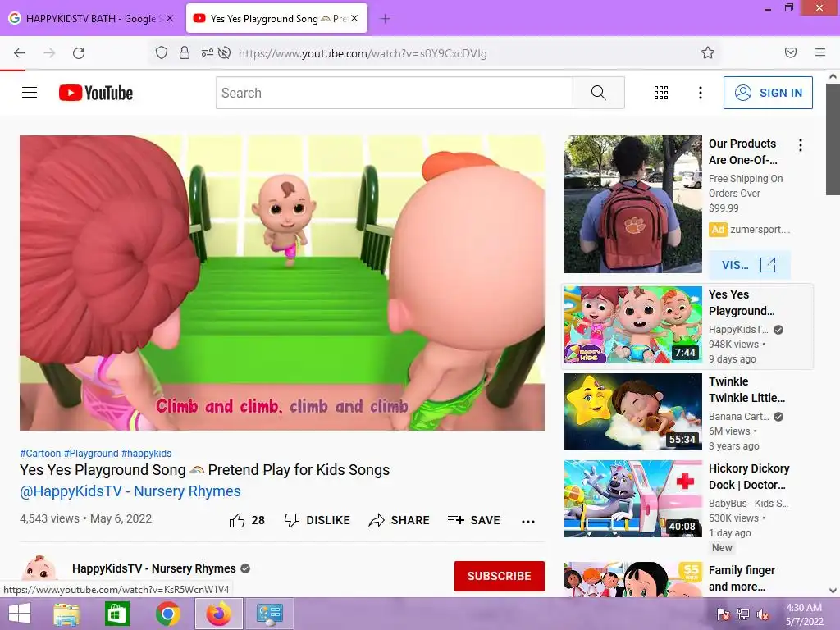The width and height of the screenshot is (840, 630).
Task: Close the HAPPYKIDSTV BATH tab
Action: pyautogui.click(x=170, y=18)
